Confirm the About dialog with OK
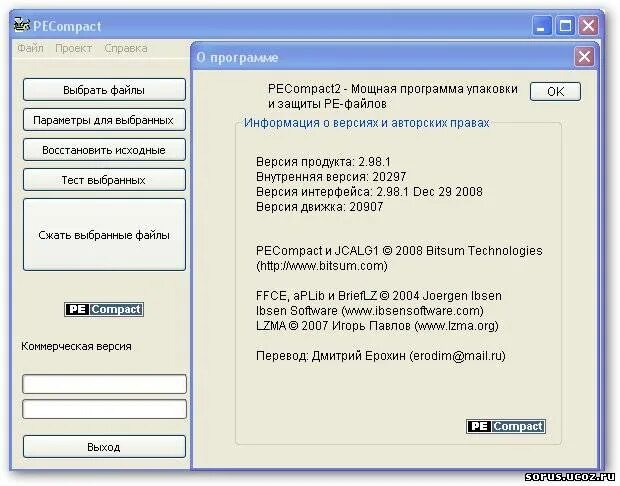This screenshot has width=620, height=486. click(555, 91)
